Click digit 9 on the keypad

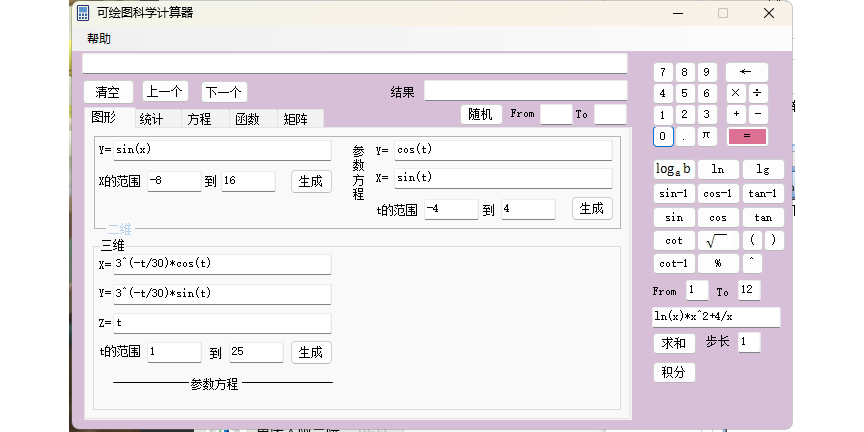click(707, 72)
